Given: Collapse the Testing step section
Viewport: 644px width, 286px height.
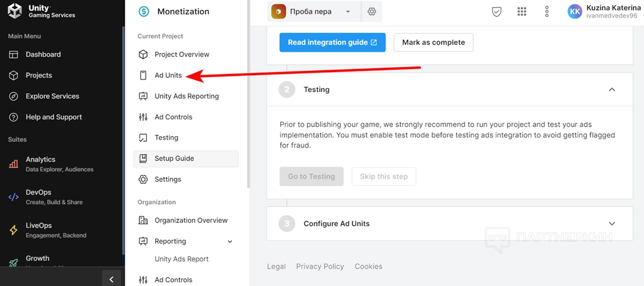Looking at the screenshot, I should 612,90.
